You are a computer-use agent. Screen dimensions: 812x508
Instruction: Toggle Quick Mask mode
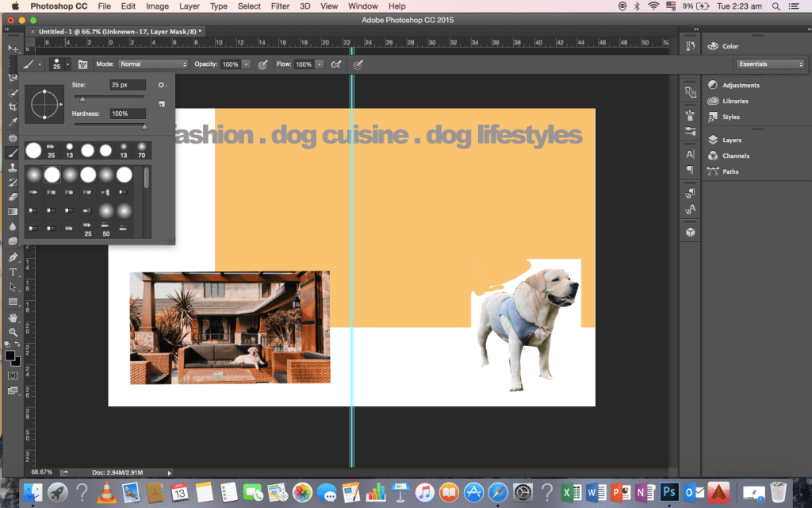pyautogui.click(x=13, y=375)
